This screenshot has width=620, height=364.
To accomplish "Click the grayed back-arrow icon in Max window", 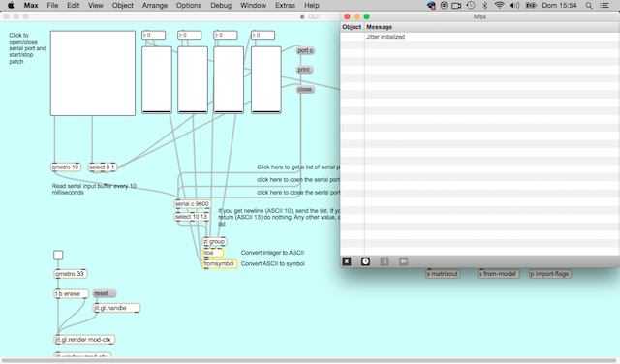I will pos(403,261).
